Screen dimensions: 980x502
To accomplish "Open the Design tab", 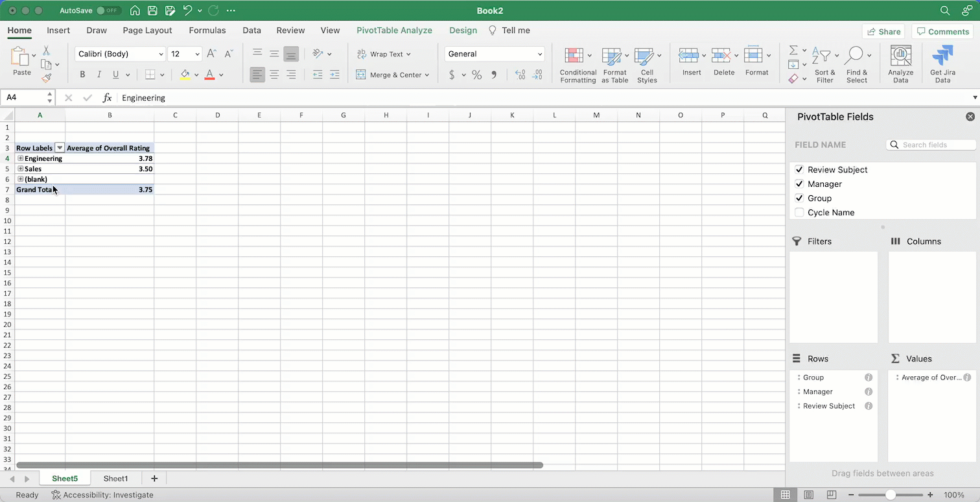I will tap(463, 30).
